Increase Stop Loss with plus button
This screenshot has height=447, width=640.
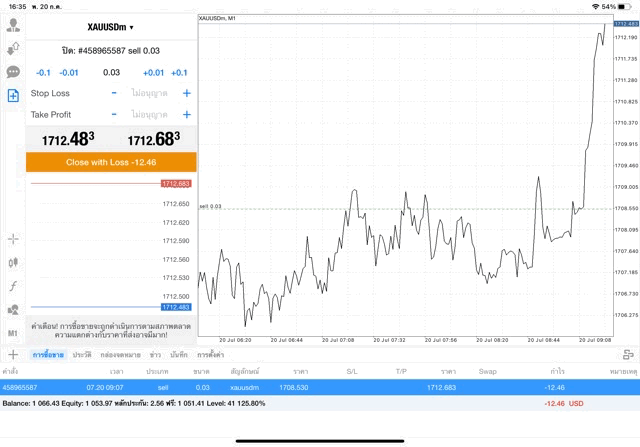186,93
